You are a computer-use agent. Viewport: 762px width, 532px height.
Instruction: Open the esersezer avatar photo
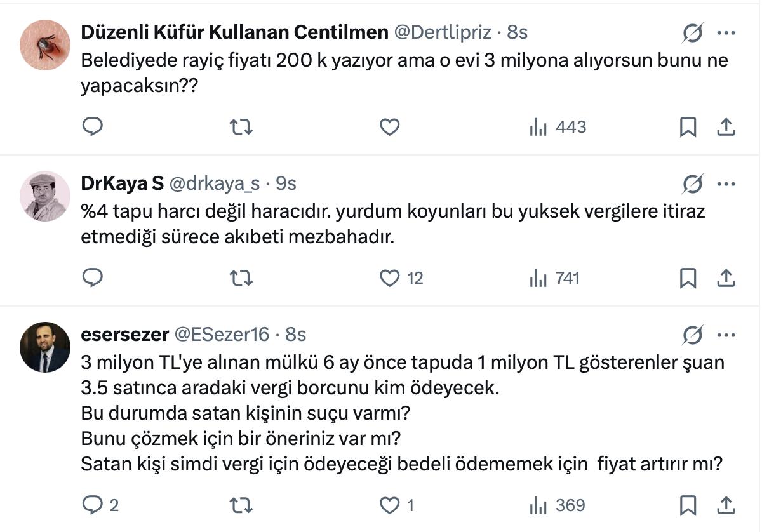[44, 347]
